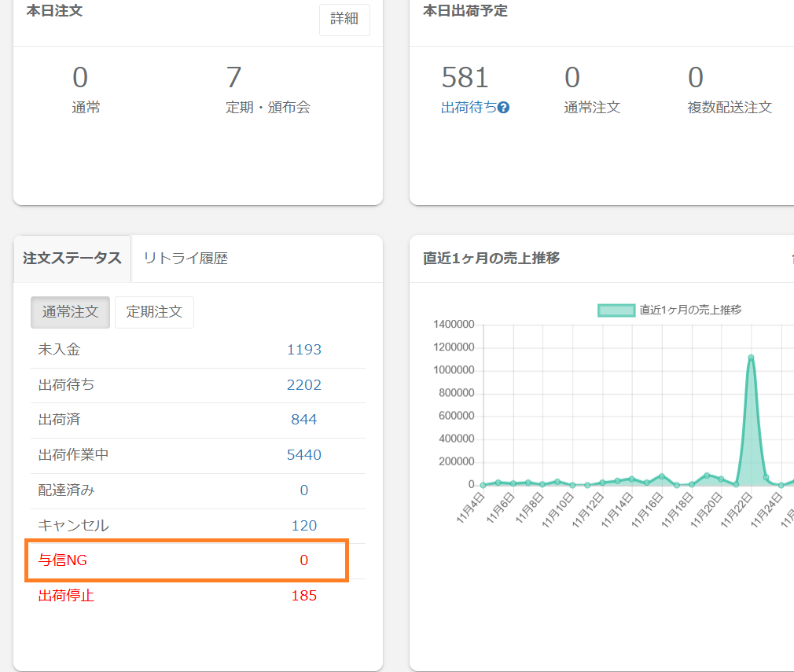Open the 出荷作業中 count 5440
Image resolution: width=794 pixels, height=672 pixels.
tap(303, 455)
